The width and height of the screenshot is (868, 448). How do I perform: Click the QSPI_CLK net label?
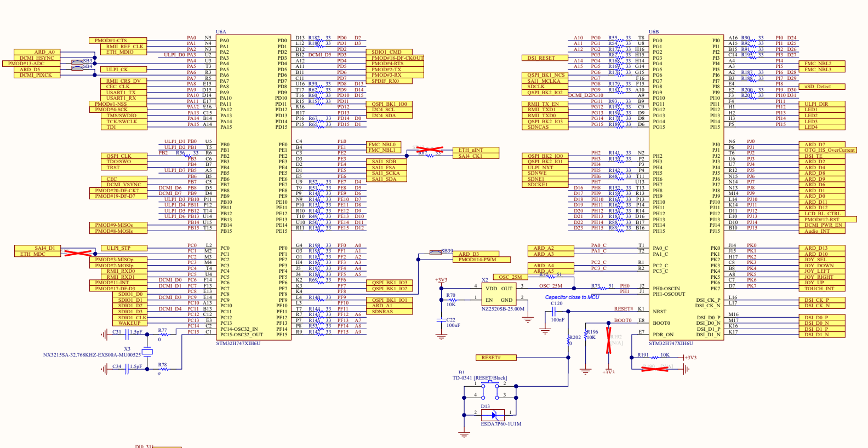(123, 156)
